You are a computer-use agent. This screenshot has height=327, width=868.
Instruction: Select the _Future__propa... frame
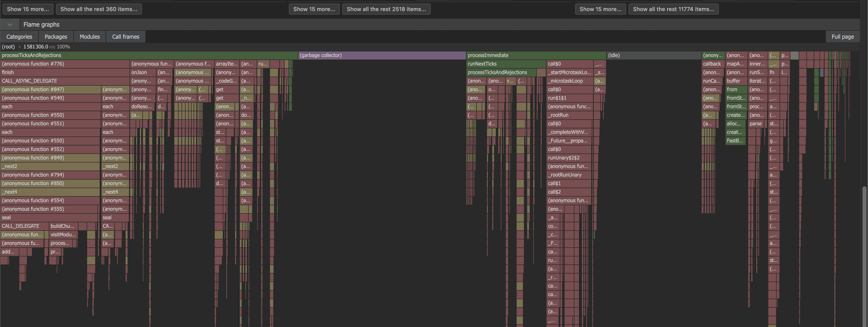pyautogui.click(x=569, y=141)
